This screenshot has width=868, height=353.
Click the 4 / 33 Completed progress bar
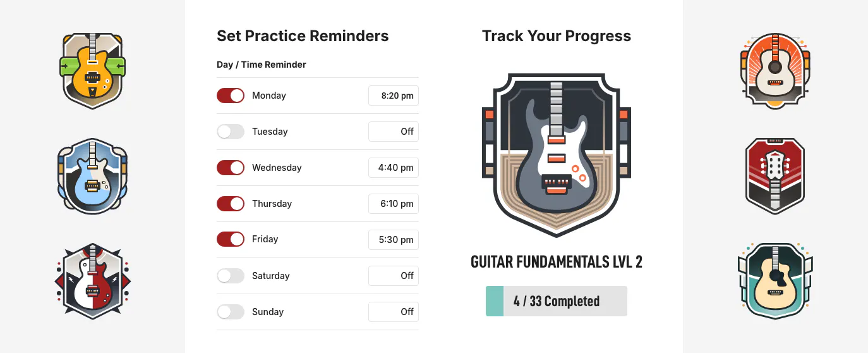tap(557, 301)
